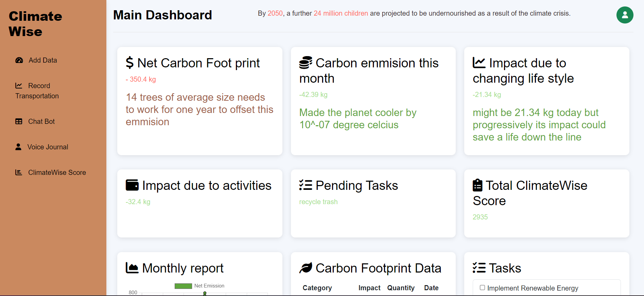Viewport: 644px width, 296px height.
Task: Click the Date column header in table
Action: click(x=431, y=288)
